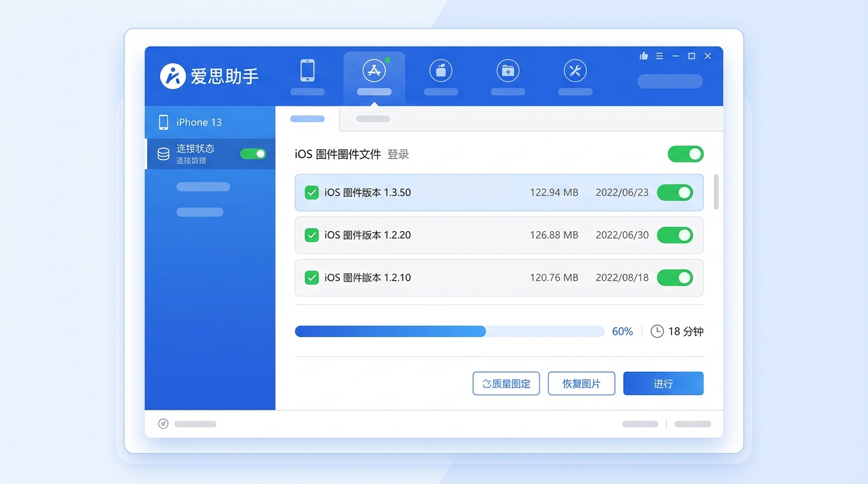This screenshot has width=868, height=484.
Task: Uncheck the iOS 固件版本 1.2.20 checkbox
Action: coord(312,235)
